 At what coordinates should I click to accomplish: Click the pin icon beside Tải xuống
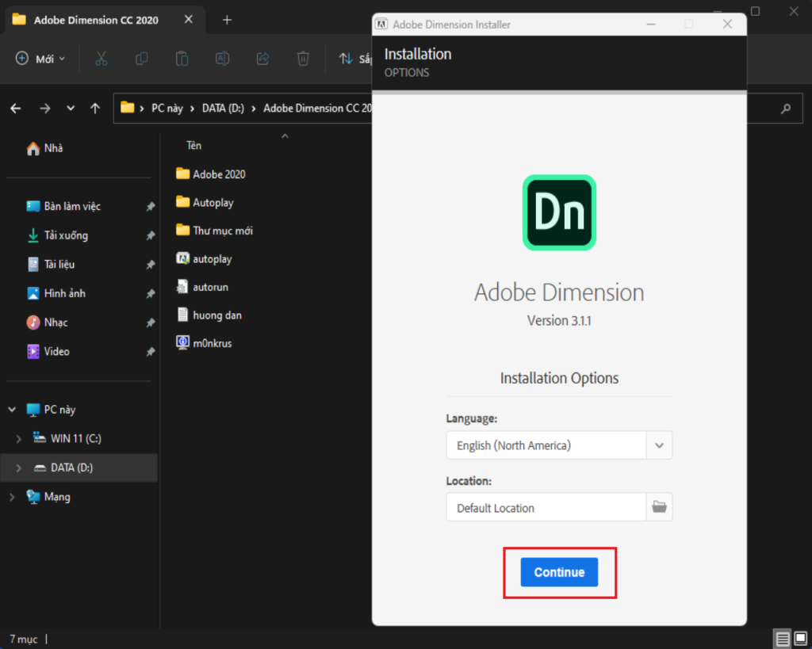[x=150, y=235]
